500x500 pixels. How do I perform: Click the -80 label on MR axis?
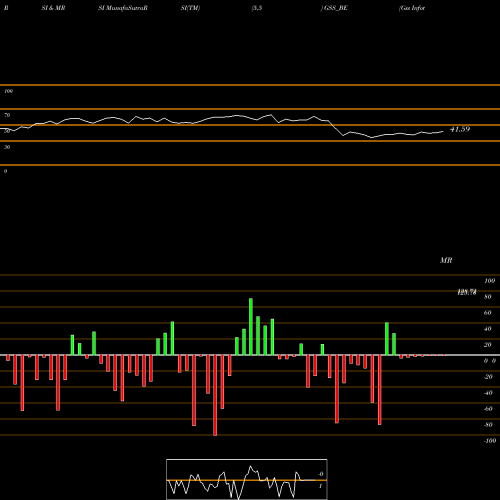pyautogui.click(x=488, y=425)
